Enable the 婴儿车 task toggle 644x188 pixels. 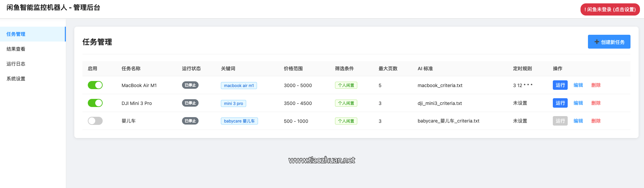click(x=95, y=121)
